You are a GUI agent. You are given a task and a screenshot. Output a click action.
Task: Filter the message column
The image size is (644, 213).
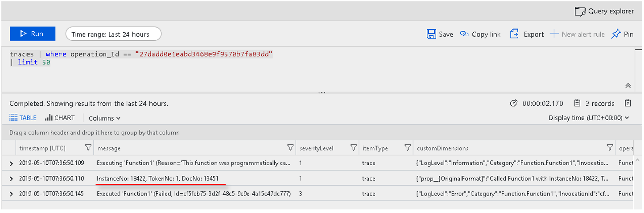click(290, 148)
